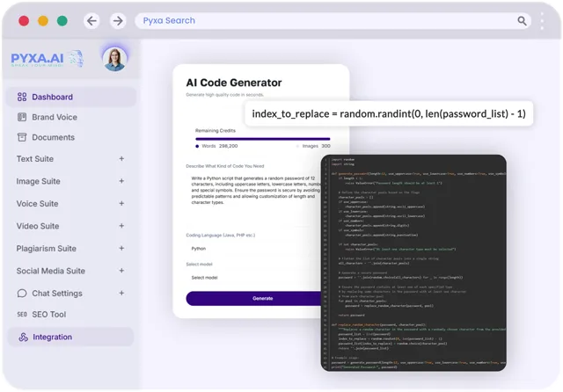Select the Social Media Suite menu label
Viewport: 563px width, 392px height.
click(51, 271)
